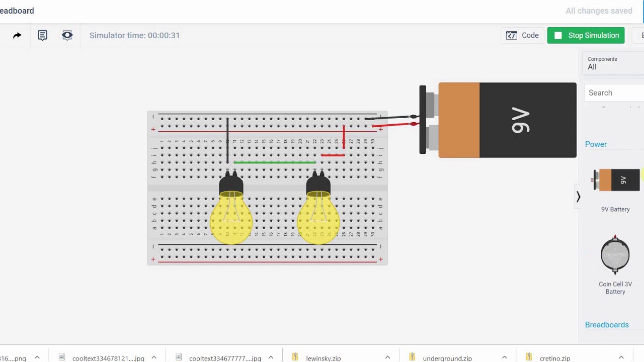The image size is (644, 362).
Task: Select the green jumper wire
Action: [275, 162]
